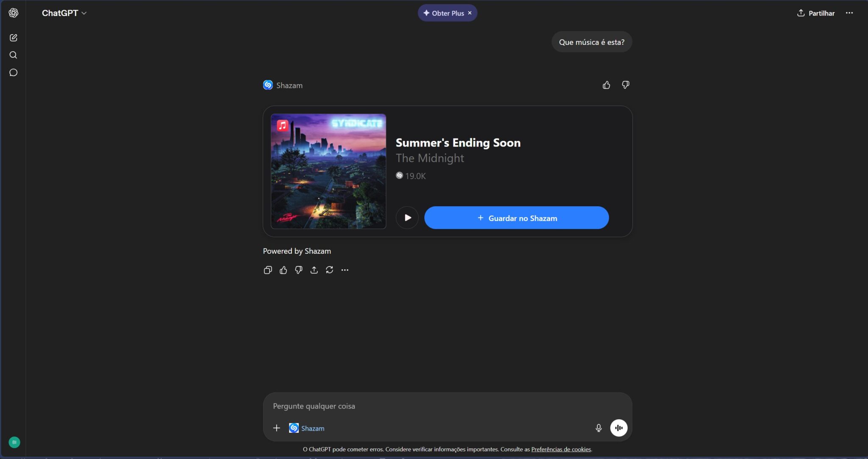The image size is (868, 459).
Task: Copy the response with the copy icon
Action: tap(268, 270)
